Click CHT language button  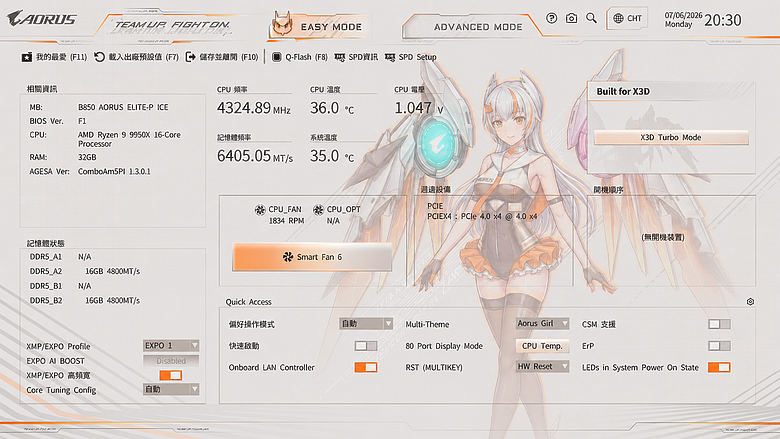(628, 18)
